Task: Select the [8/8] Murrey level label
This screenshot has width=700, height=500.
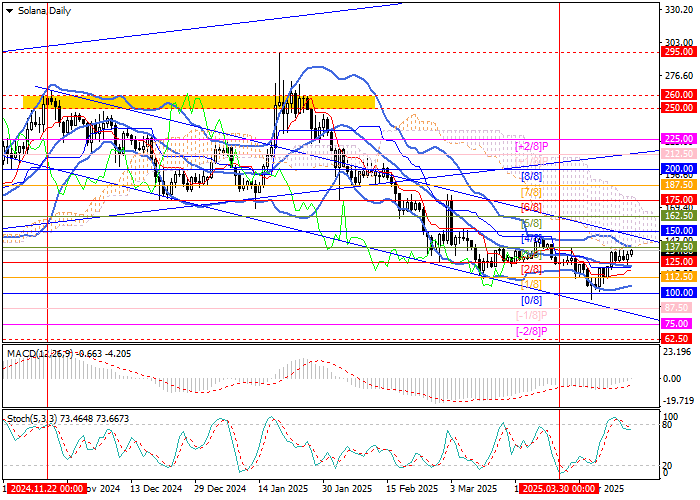Action: point(532,176)
